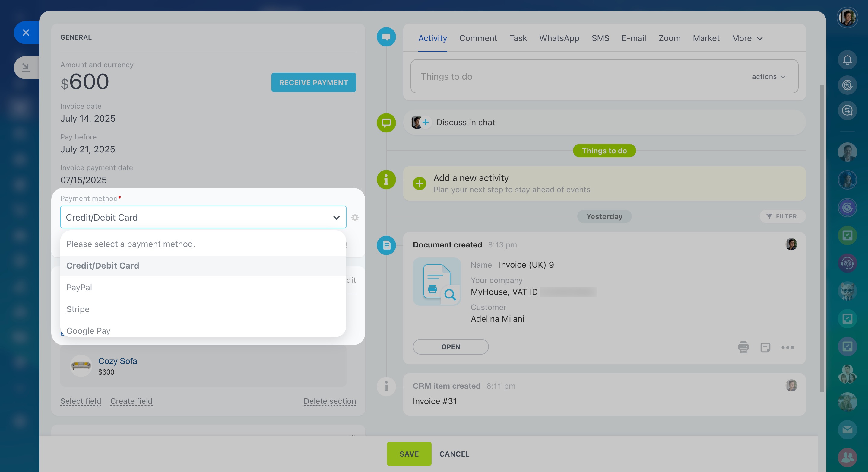
Task: Click the mail icon in right sidebar
Action: coord(847,429)
